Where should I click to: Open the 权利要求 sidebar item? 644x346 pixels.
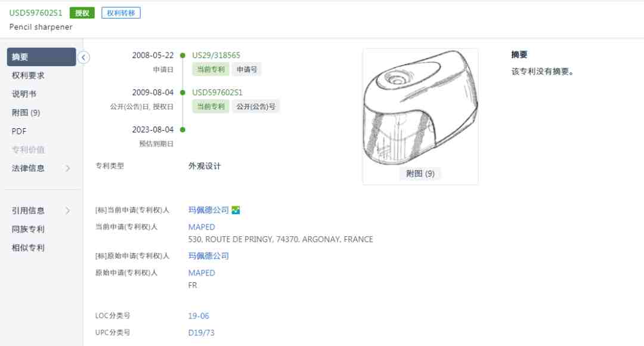28,76
